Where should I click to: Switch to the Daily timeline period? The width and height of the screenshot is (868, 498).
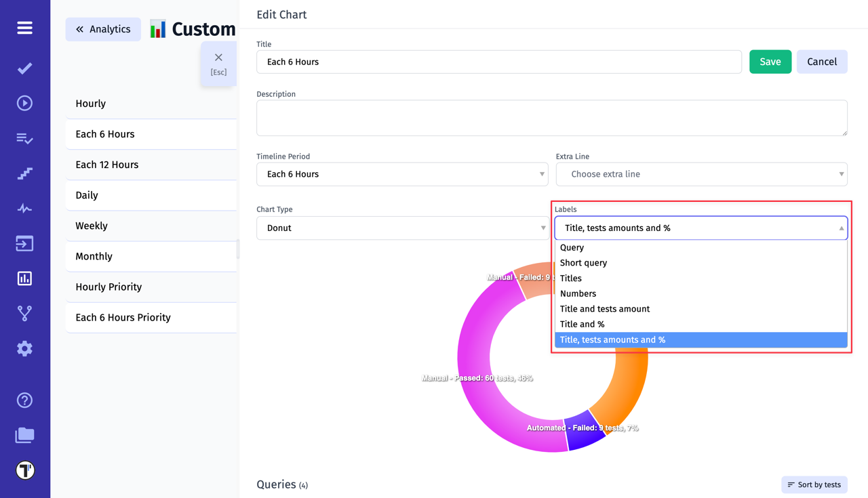(x=87, y=195)
